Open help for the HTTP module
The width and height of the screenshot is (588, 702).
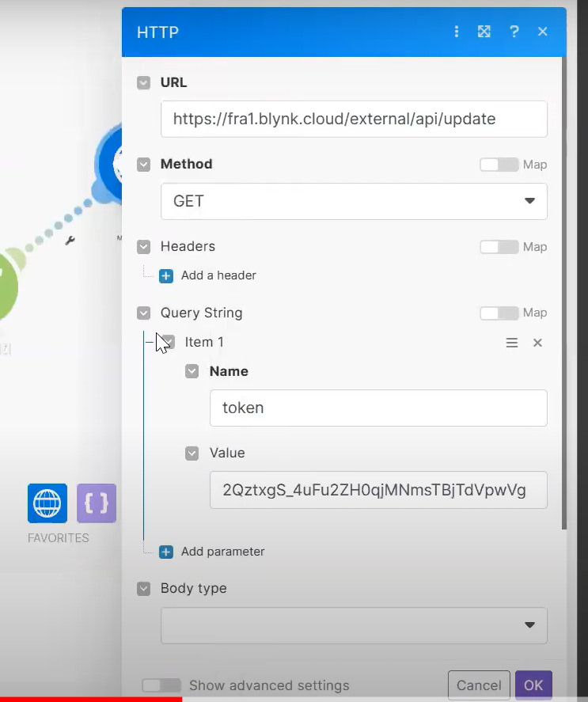514,32
